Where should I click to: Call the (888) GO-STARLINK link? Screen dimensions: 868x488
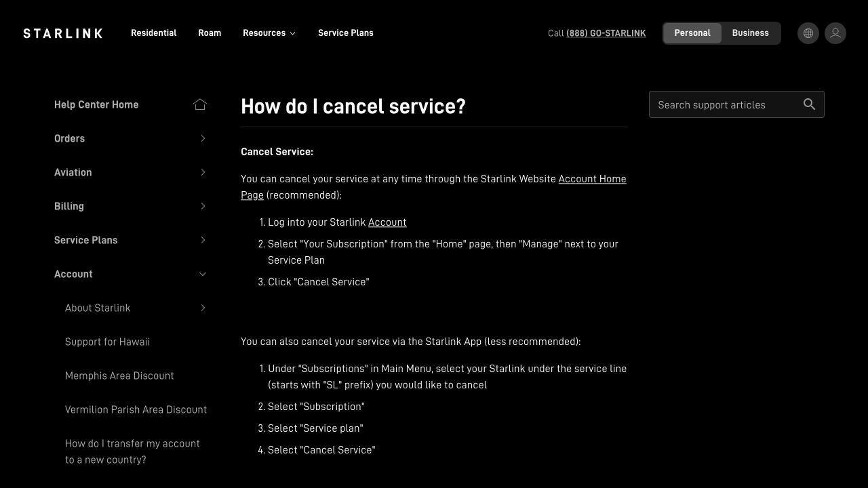tap(606, 33)
